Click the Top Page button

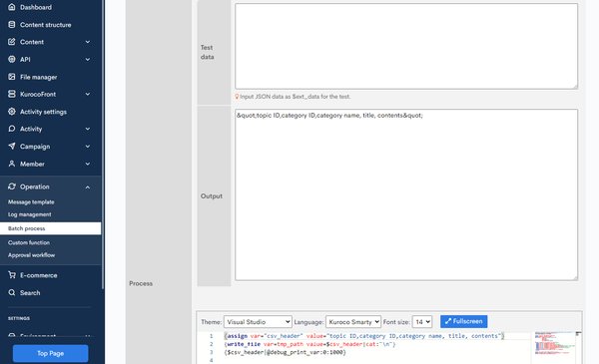click(x=51, y=353)
